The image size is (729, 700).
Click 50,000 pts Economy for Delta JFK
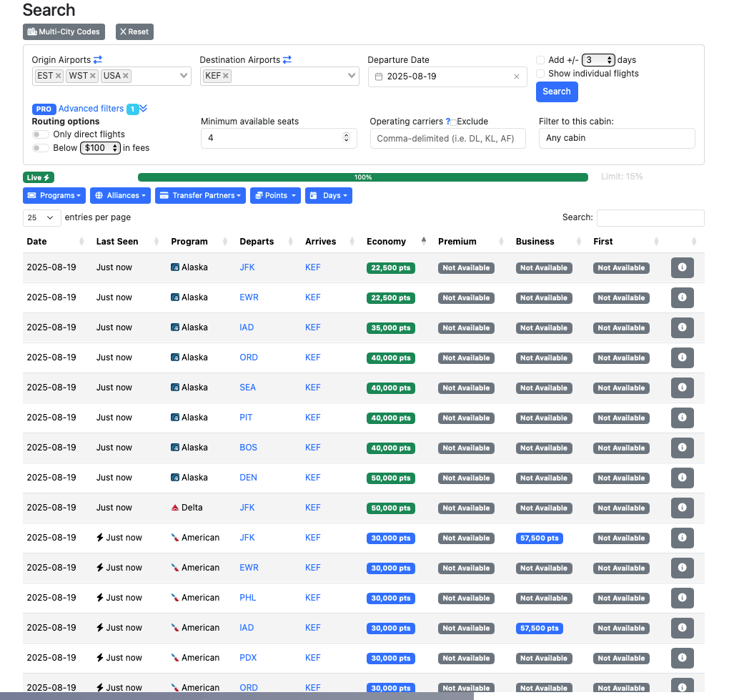click(390, 508)
